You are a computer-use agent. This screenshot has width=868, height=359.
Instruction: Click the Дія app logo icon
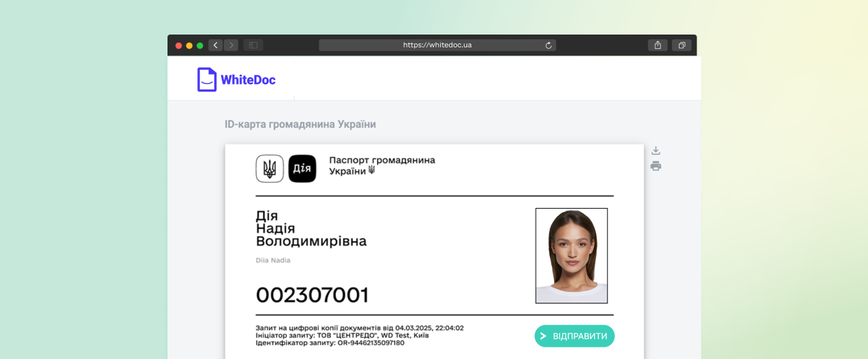(x=302, y=169)
